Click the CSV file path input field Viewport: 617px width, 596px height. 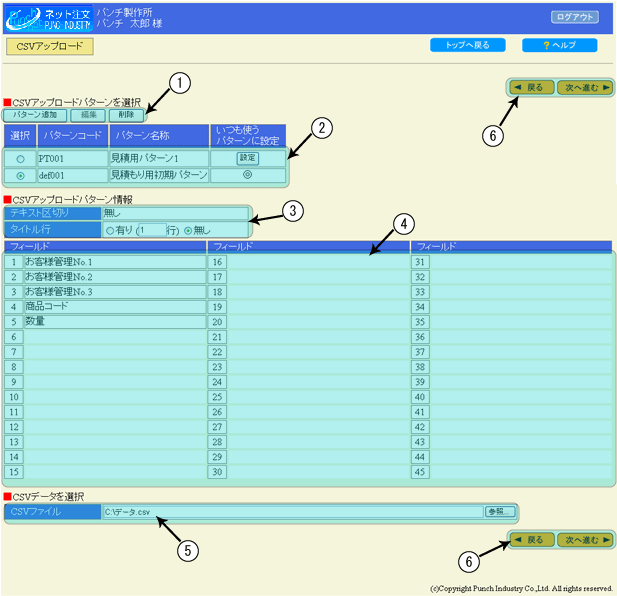[293, 512]
